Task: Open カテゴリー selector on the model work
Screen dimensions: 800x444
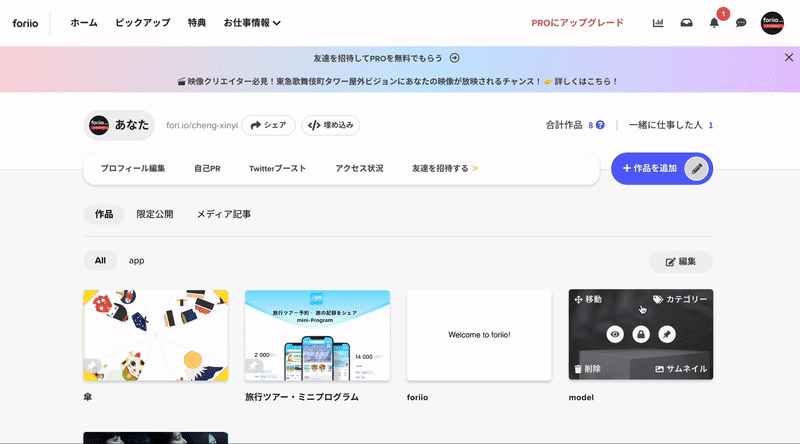Action: [x=680, y=299]
